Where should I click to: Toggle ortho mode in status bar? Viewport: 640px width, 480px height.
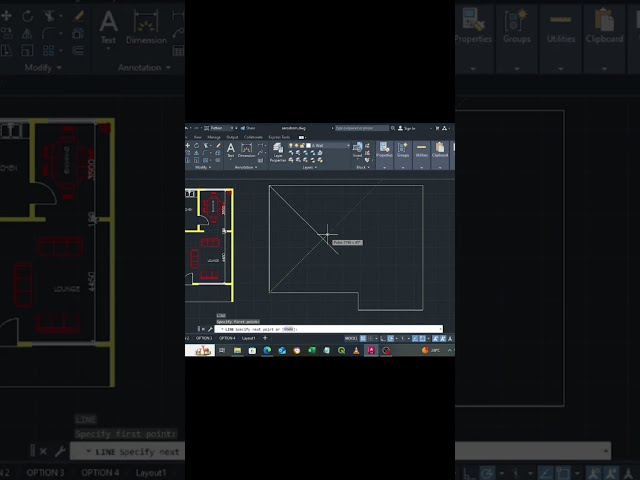(x=382, y=338)
